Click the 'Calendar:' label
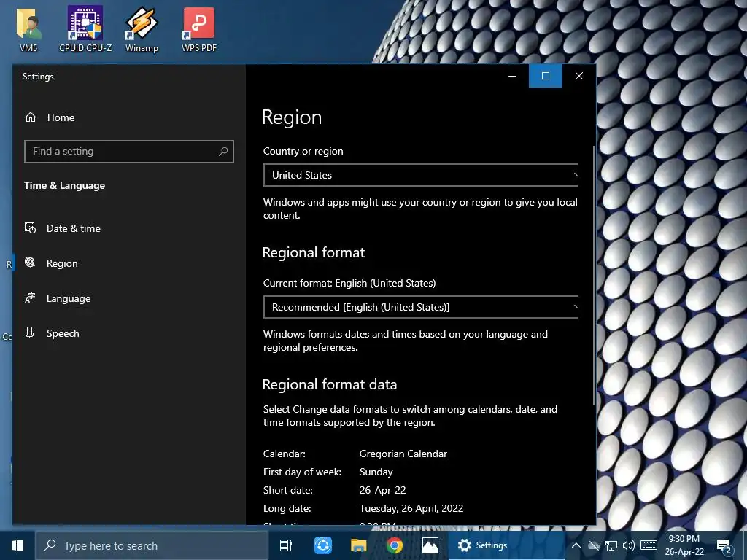Viewport: 747px width, 560px height. tap(284, 454)
